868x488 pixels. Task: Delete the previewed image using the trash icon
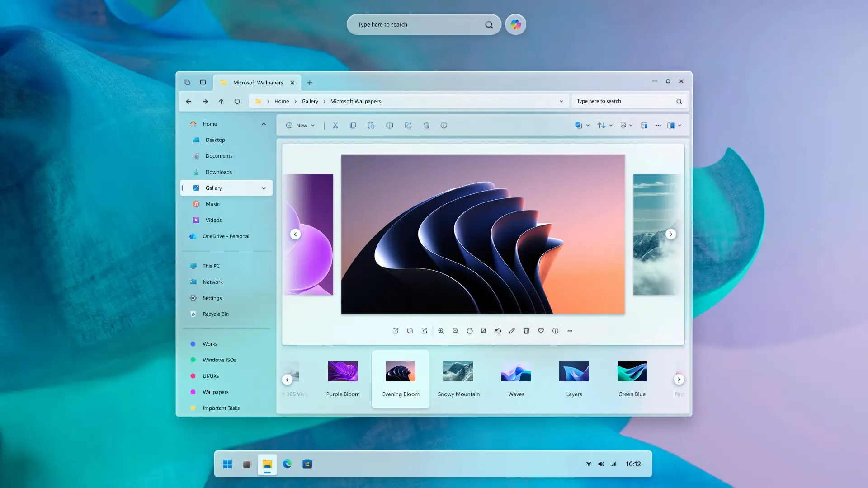click(526, 331)
